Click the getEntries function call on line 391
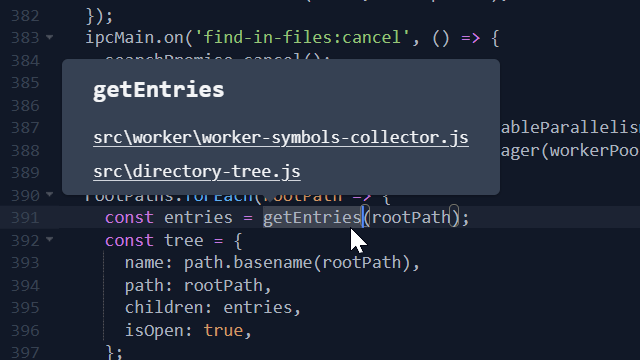The width and height of the screenshot is (640, 360). click(x=312, y=217)
